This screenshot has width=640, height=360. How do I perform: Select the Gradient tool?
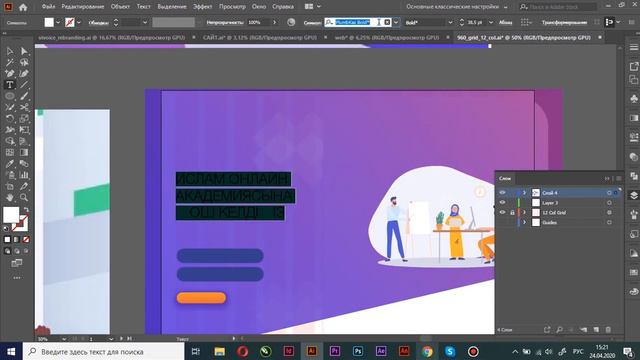click(24, 152)
